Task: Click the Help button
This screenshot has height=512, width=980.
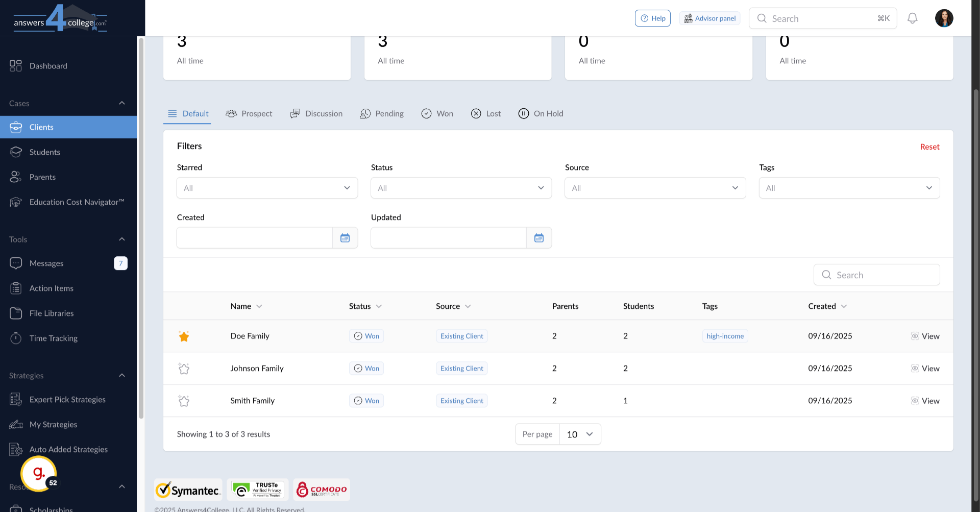Action: tap(652, 18)
